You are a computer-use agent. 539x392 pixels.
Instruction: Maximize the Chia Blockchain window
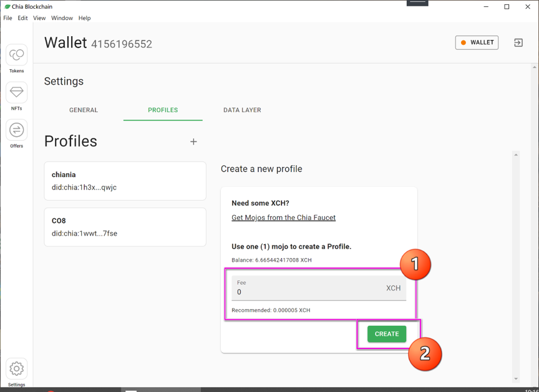[507, 6]
